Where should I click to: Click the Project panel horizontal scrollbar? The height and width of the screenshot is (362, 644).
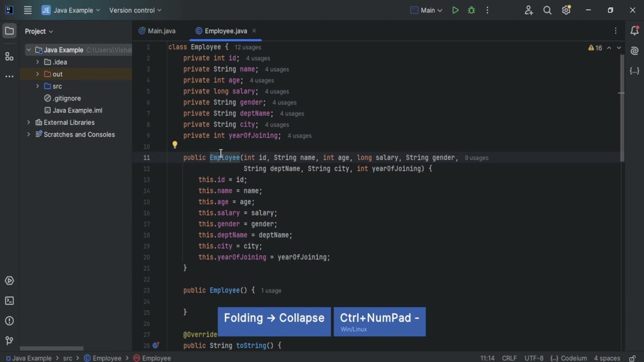pos(51,348)
